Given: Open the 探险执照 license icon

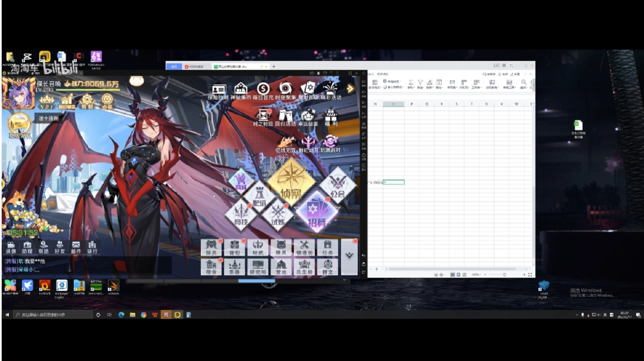Looking at the screenshot, I should 218,91.
